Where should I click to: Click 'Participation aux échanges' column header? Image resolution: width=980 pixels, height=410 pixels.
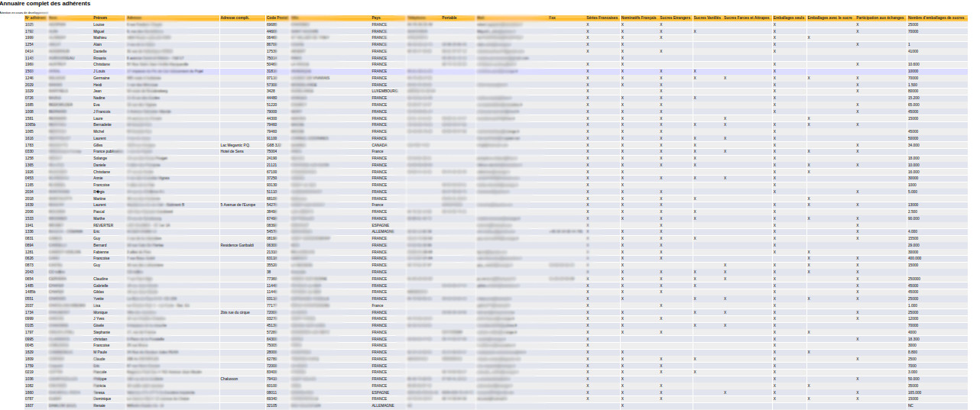(879, 18)
